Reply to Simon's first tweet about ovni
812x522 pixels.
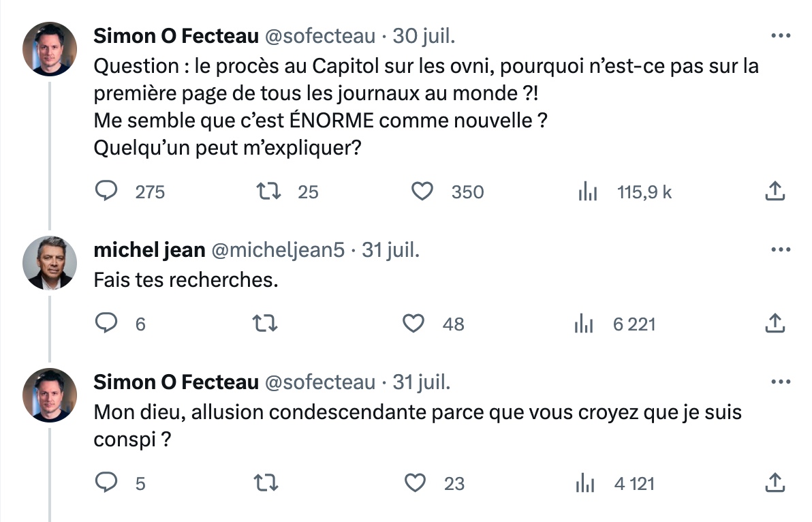[x=106, y=191]
